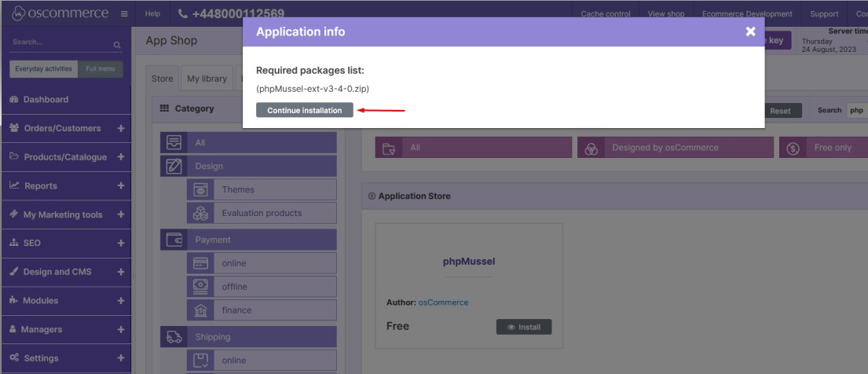Click the Design and CMS brush icon
Image resolution: width=868 pixels, height=374 pixels.
tap(14, 272)
